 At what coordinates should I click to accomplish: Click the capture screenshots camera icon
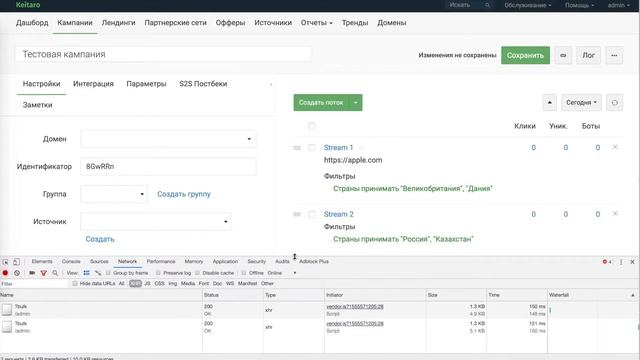point(32,273)
